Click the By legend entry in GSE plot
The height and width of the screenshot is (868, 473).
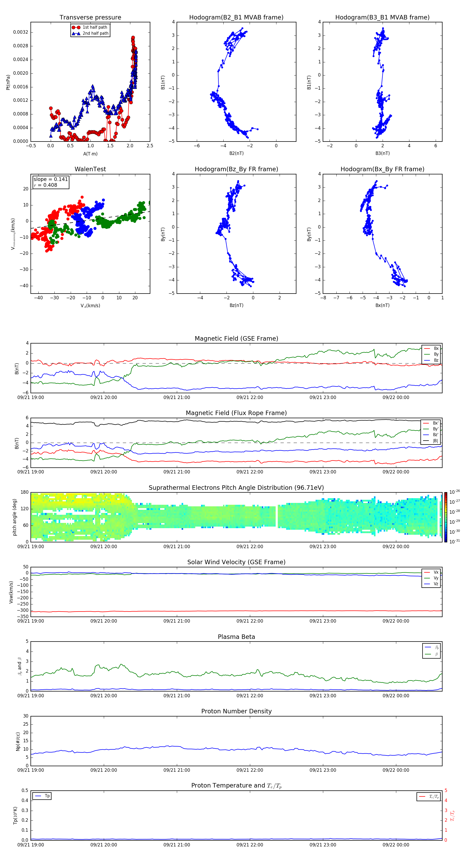click(431, 355)
